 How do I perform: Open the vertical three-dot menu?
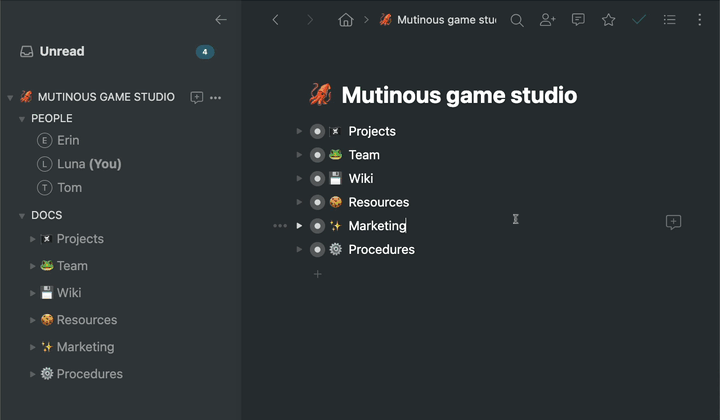699,20
